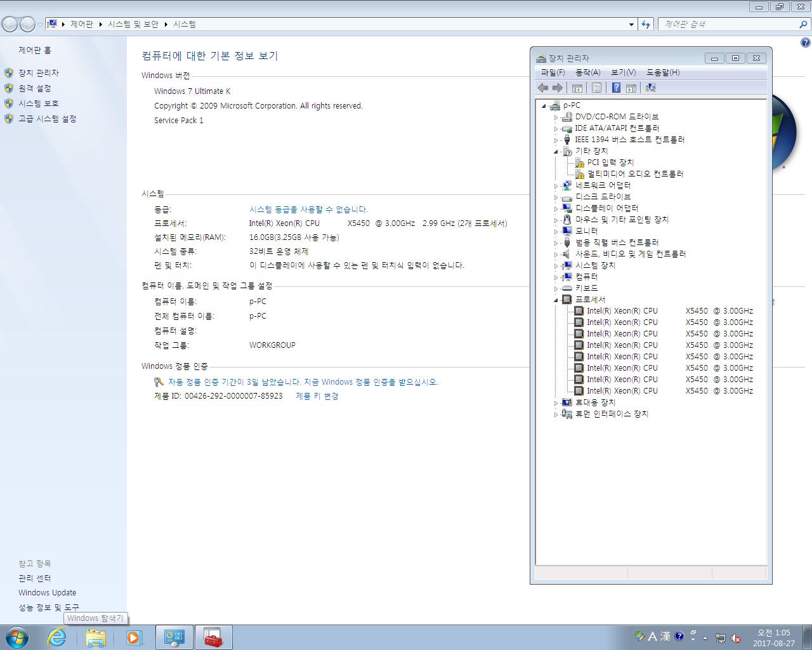Screen dimensions: 812x650
Task: Toggle action pane icon in Device Manager toolbar
Action: [631, 88]
